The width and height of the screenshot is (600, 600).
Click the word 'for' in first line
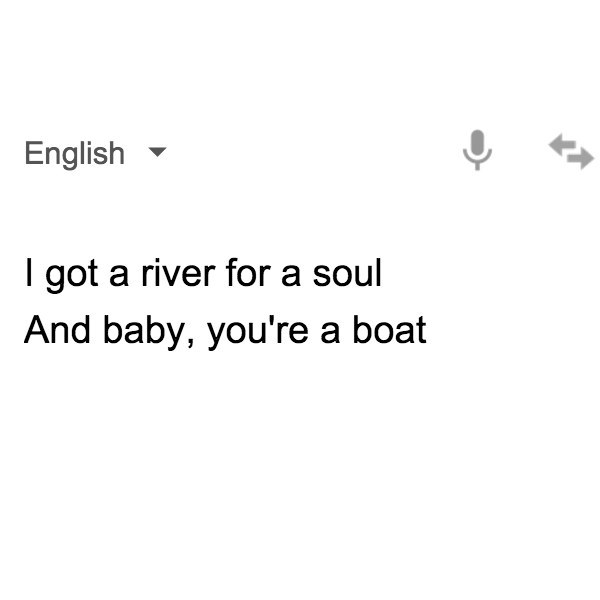click(x=248, y=272)
